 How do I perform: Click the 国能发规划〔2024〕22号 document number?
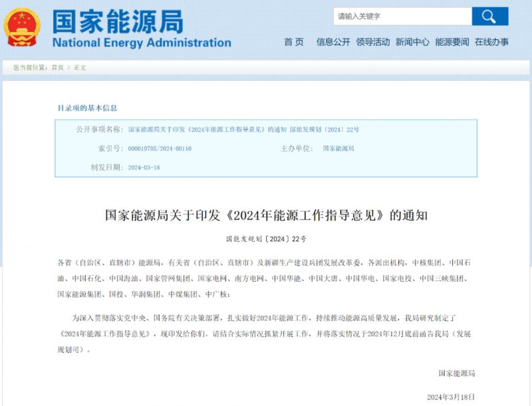(267, 238)
